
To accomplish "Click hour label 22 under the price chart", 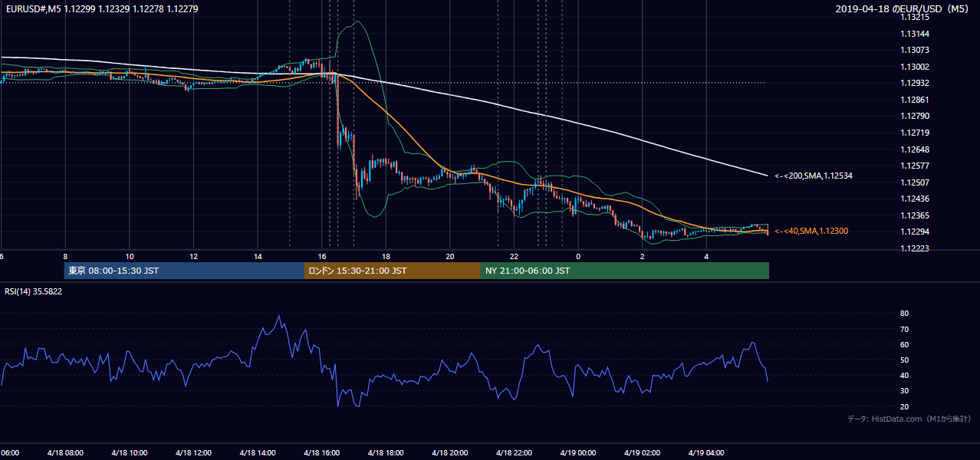I will pyautogui.click(x=515, y=256).
